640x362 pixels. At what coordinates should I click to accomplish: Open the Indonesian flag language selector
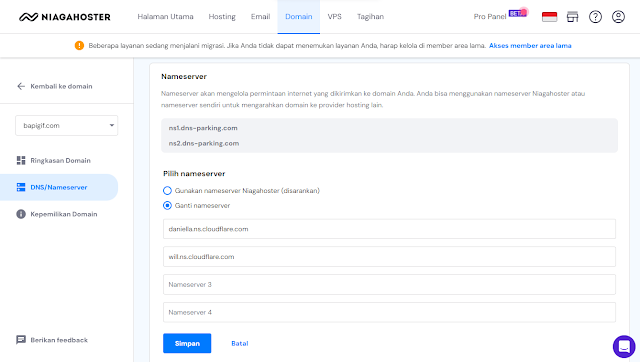[x=549, y=17]
